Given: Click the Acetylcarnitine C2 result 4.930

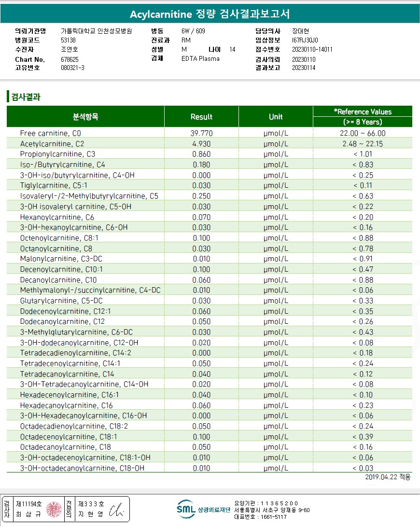Looking at the screenshot, I should click(201, 144).
